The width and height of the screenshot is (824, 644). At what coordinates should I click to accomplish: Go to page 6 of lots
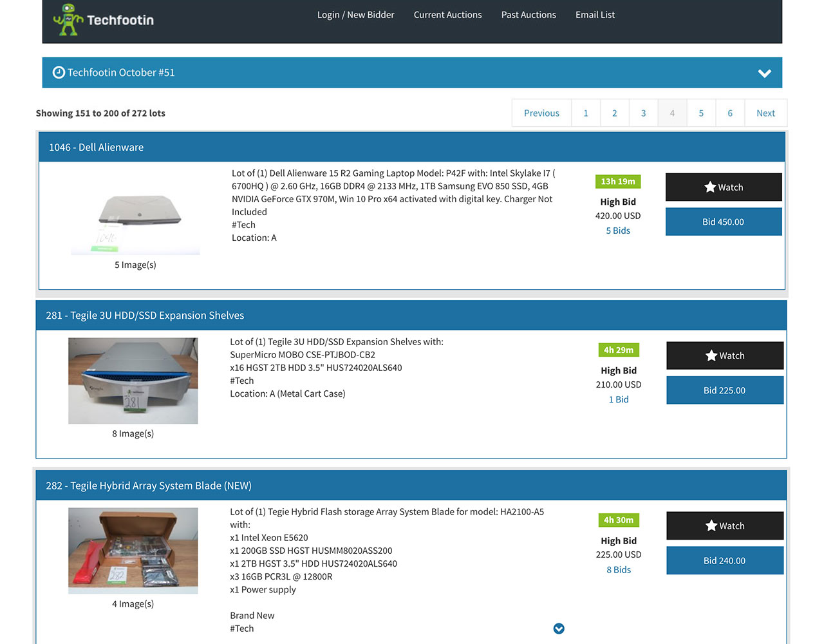pos(730,113)
